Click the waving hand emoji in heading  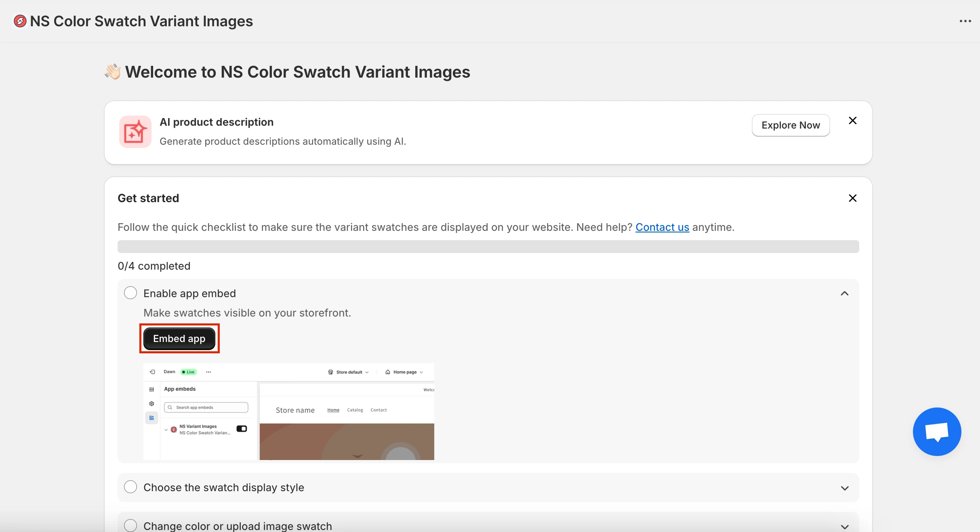(x=113, y=72)
